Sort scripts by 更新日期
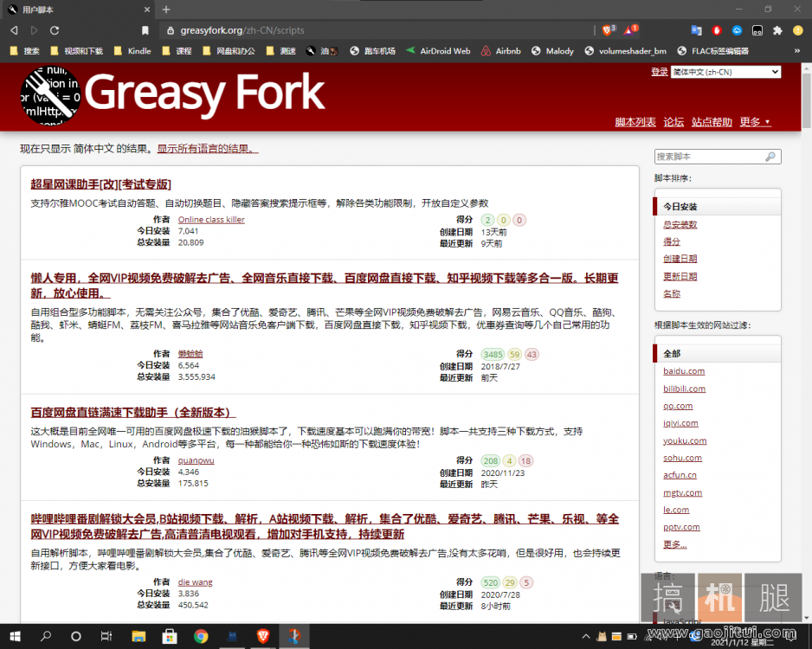 [680, 276]
